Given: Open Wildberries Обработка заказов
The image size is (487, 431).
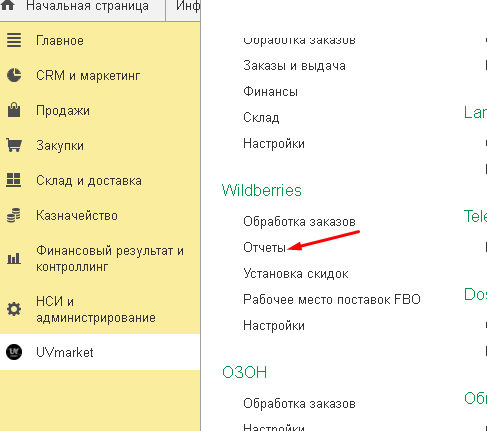Looking at the screenshot, I should [x=299, y=221].
